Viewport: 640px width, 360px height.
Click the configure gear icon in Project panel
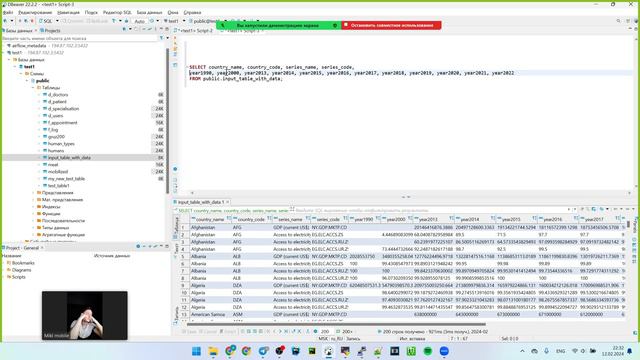(x=138, y=247)
